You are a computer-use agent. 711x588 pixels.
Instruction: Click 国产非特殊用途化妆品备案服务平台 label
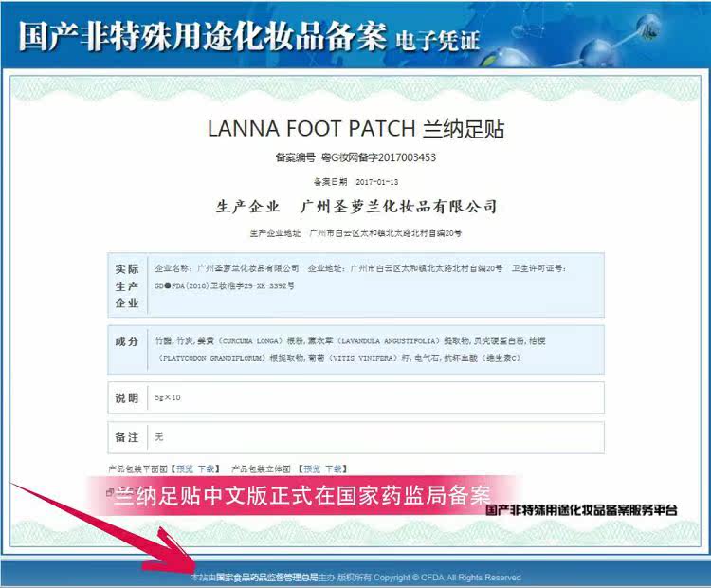[581, 510]
